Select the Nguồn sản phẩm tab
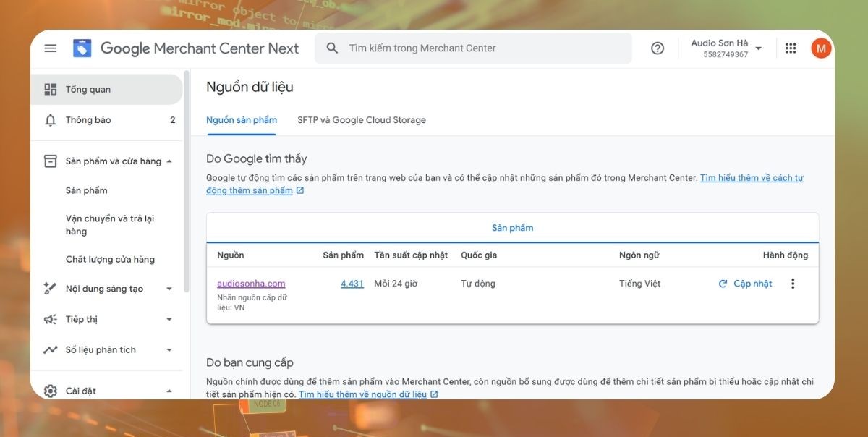Viewport: 868px width, 437px height. click(242, 120)
